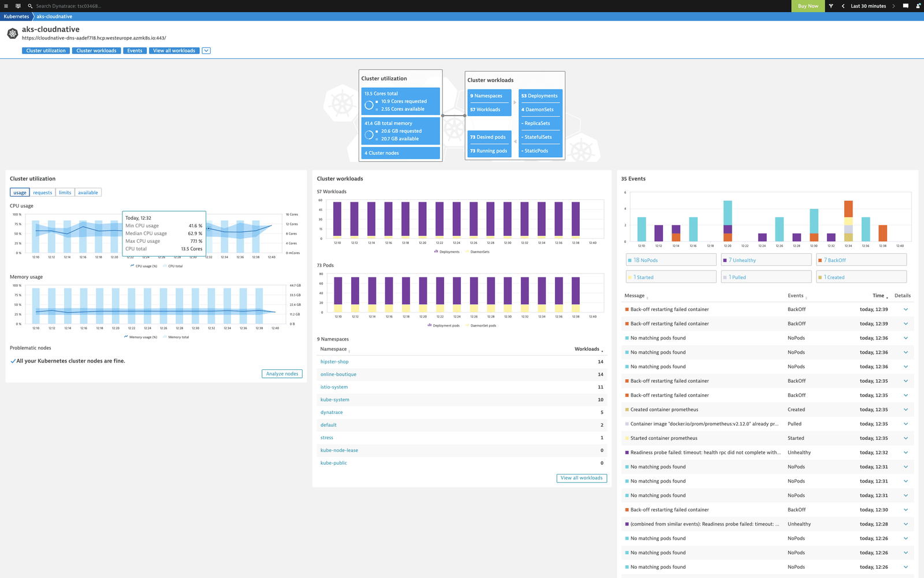
Task: Go to next timeframe with right arrow
Action: coord(893,6)
